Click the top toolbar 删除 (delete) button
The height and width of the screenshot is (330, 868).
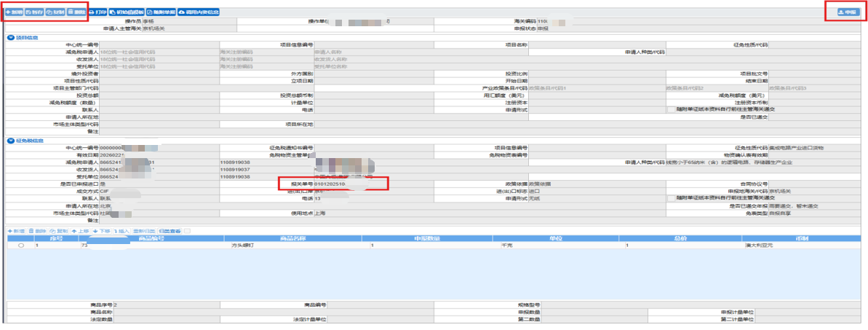pyautogui.click(x=76, y=12)
